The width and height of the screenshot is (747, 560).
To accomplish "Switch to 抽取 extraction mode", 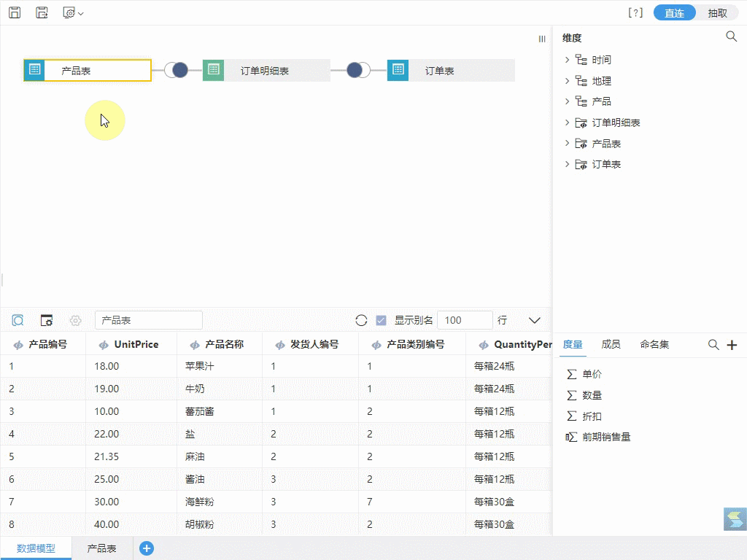I will coord(718,13).
